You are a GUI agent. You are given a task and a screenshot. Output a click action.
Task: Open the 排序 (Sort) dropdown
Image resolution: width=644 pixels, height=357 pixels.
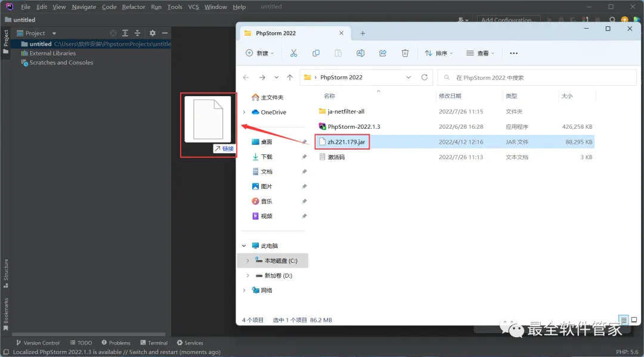pos(439,53)
